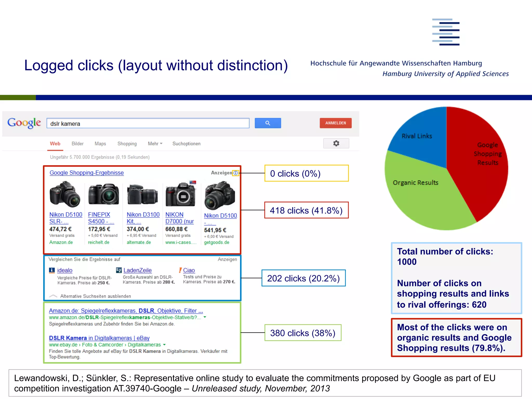Switch to the Bilder tab
Screen dimensions: 532x399
tap(77, 144)
